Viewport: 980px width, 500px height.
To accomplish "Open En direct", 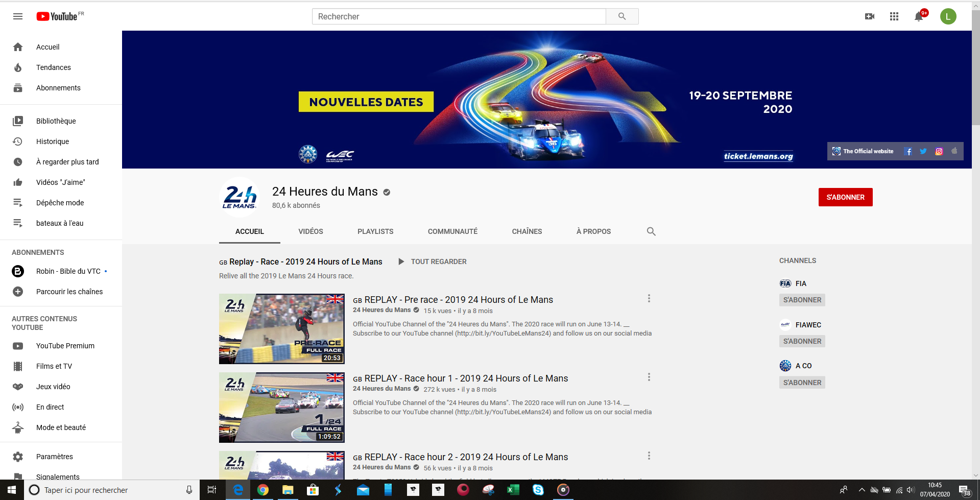I will point(61,407).
